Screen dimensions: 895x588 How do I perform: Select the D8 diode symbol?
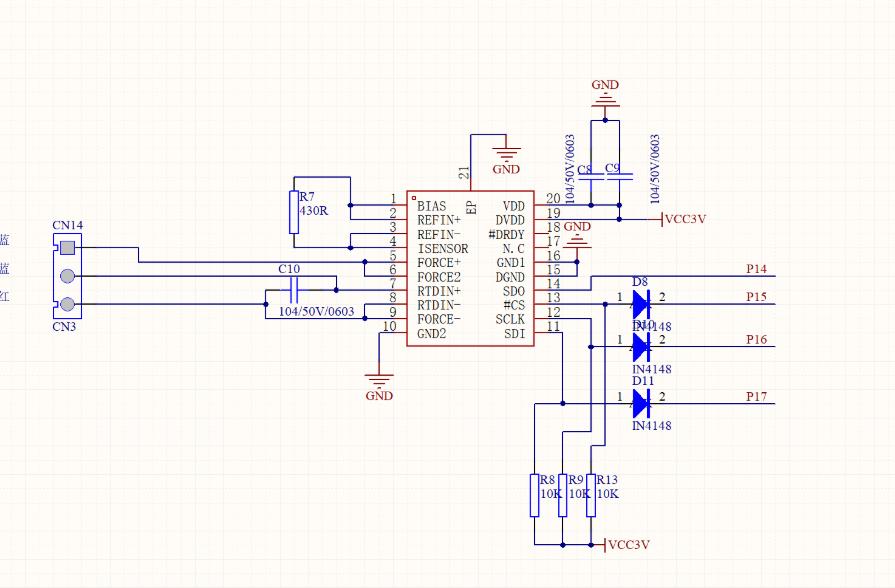641,304
